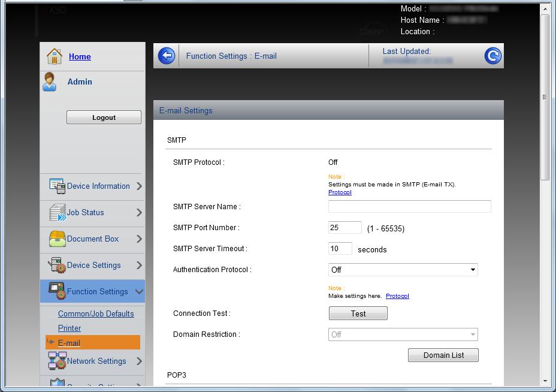Viewport: 556px width, 392px height.
Task: Click the POP3 section heading
Action: 177,375
